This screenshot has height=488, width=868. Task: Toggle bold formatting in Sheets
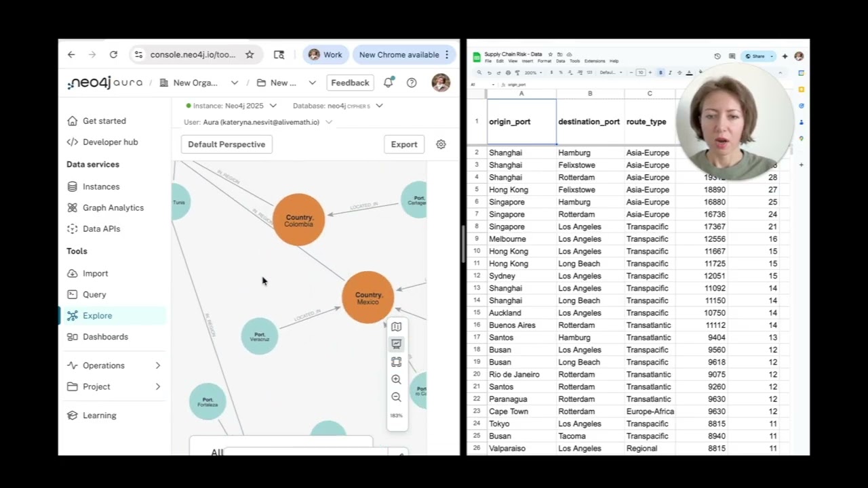point(660,73)
